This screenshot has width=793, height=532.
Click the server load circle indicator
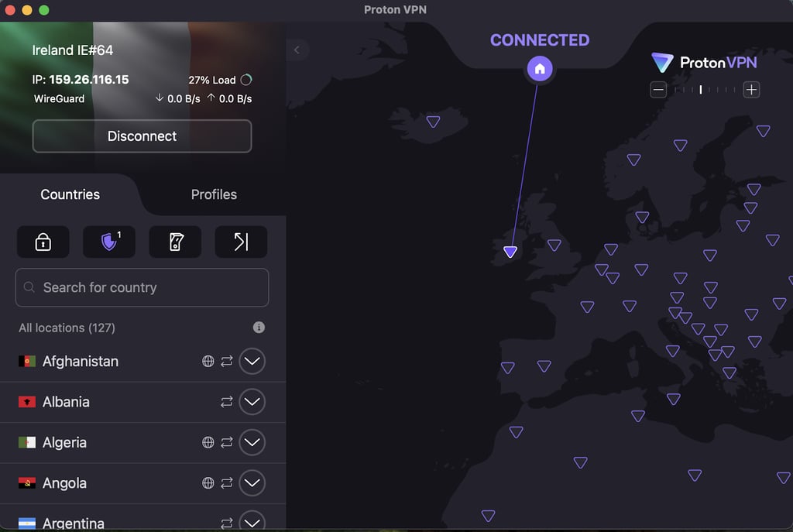tap(246, 80)
